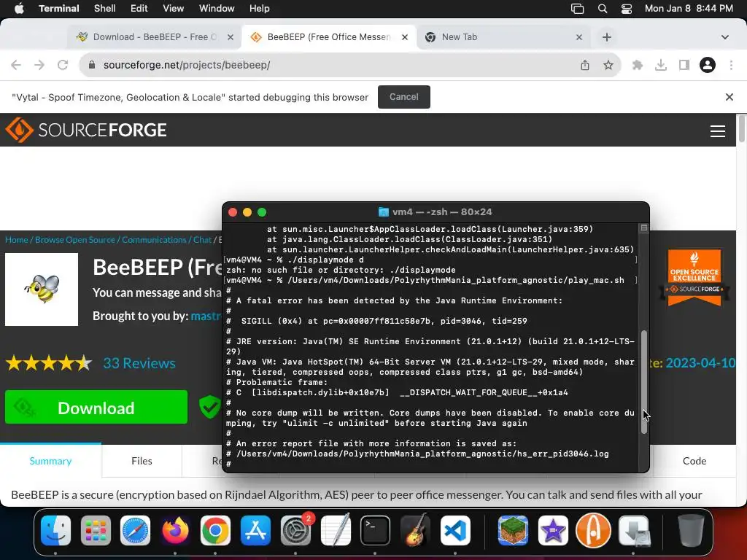Select the Code tab
The image size is (747, 560).
(694, 461)
